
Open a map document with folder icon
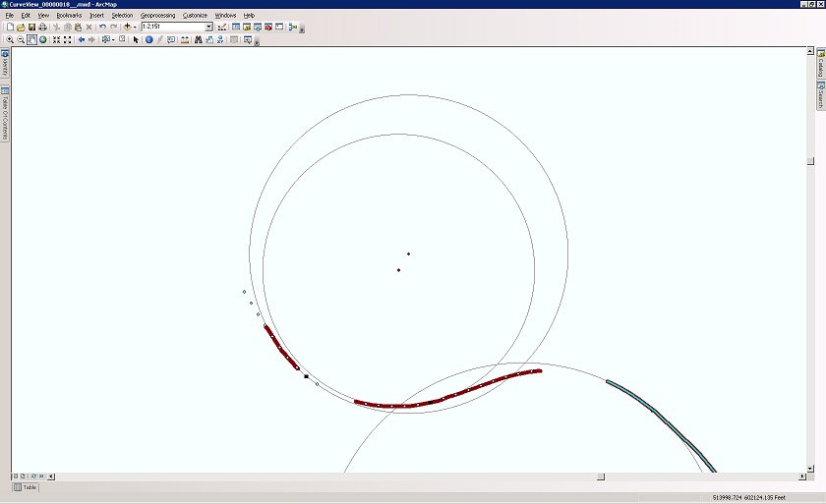pyautogui.click(x=21, y=27)
